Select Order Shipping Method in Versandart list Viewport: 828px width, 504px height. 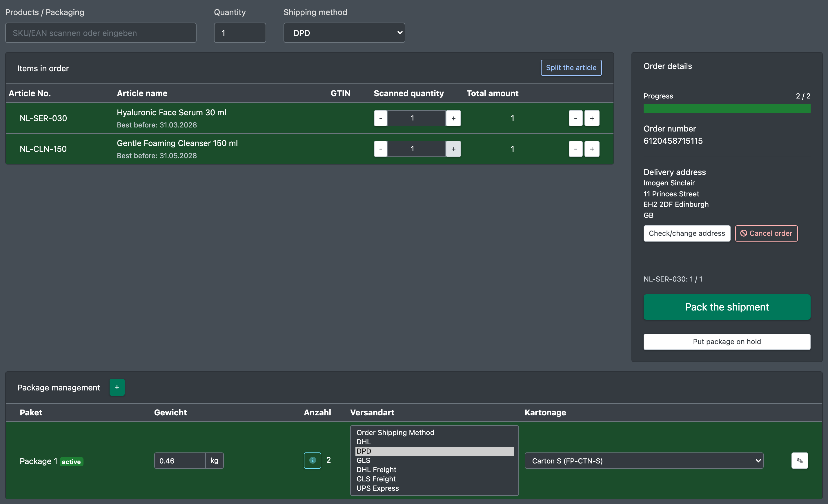(x=434, y=432)
